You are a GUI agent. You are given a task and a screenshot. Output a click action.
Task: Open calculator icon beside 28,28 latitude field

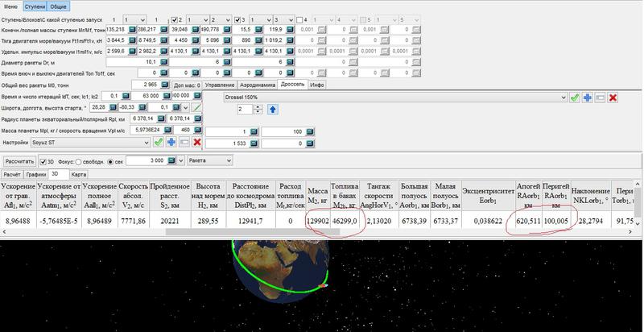pyautogui.click(x=114, y=107)
